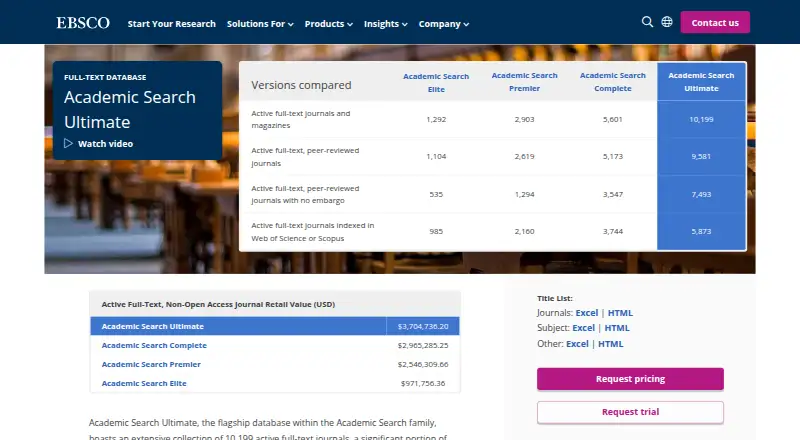The height and width of the screenshot is (440, 800).
Task: Open the Insights dropdown menu
Action: (x=386, y=24)
